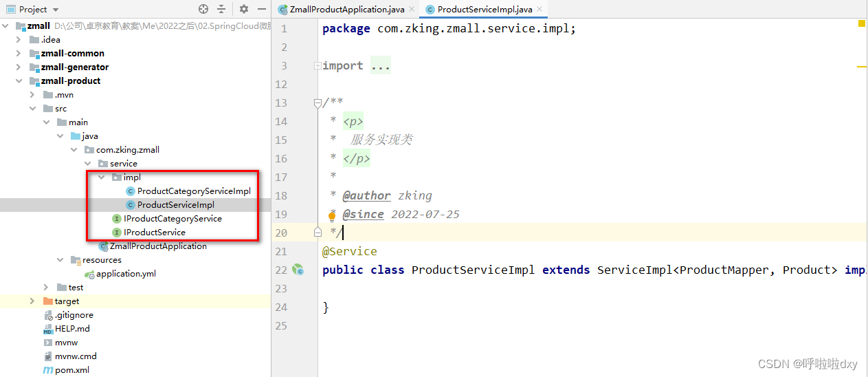Open ZmallProductApplication class in tree

tap(158, 246)
